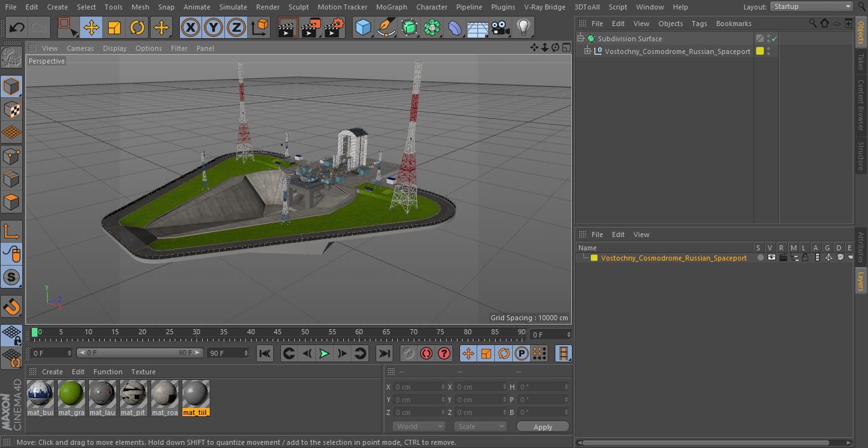
Task: Switch to Texture mode checker icon
Action: coord(11,109)
